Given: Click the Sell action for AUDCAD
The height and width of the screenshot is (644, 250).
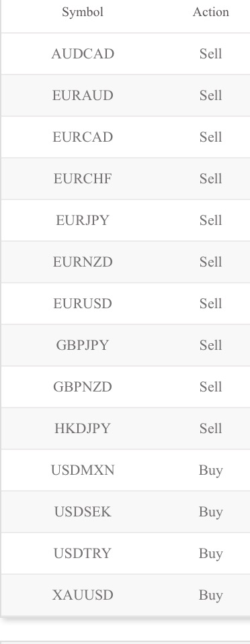Looking at the screenshot, I should coord(211,54).
